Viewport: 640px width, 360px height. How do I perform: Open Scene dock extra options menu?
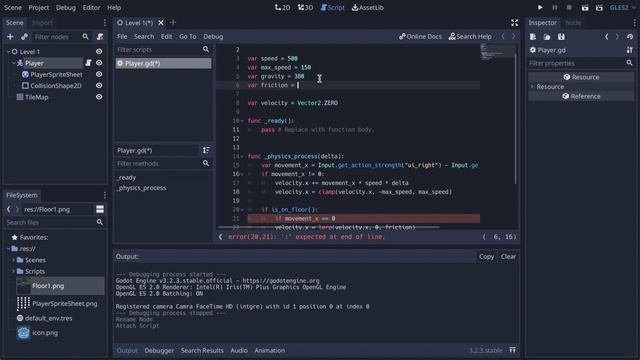(x=104, y=23)
